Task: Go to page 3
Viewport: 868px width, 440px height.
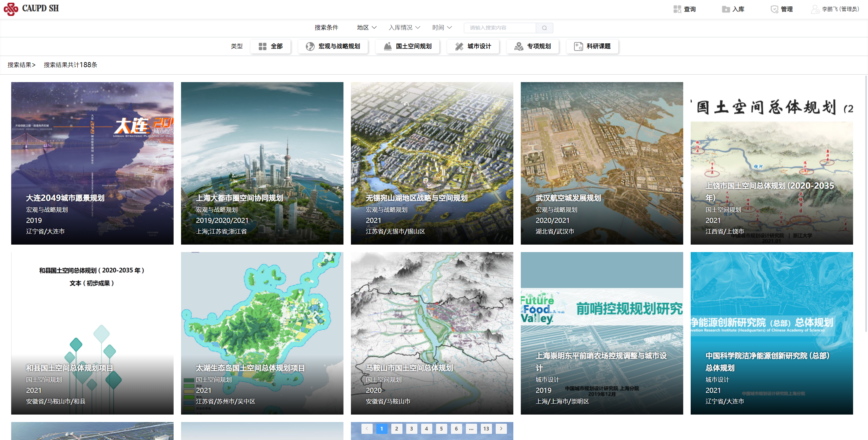Action: point(412,428)
